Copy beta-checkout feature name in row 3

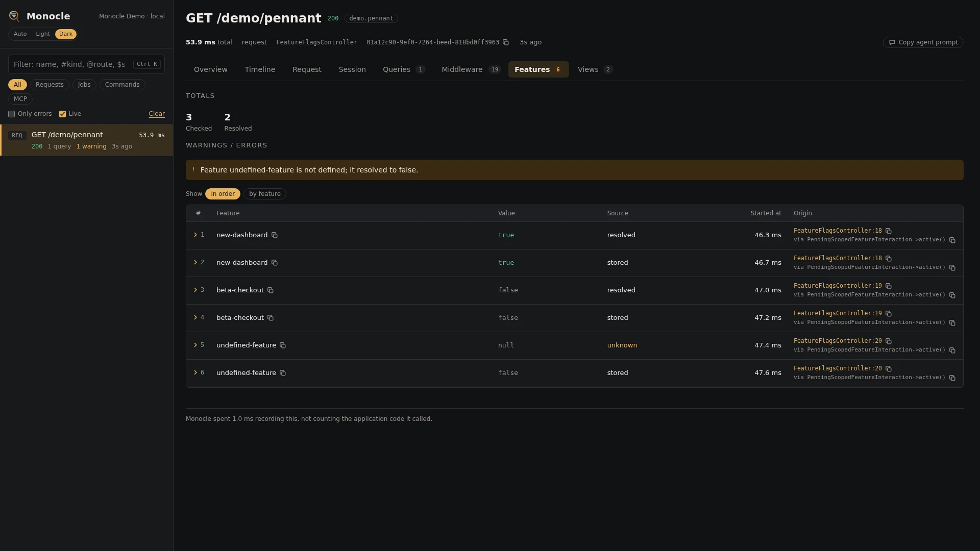271,290
